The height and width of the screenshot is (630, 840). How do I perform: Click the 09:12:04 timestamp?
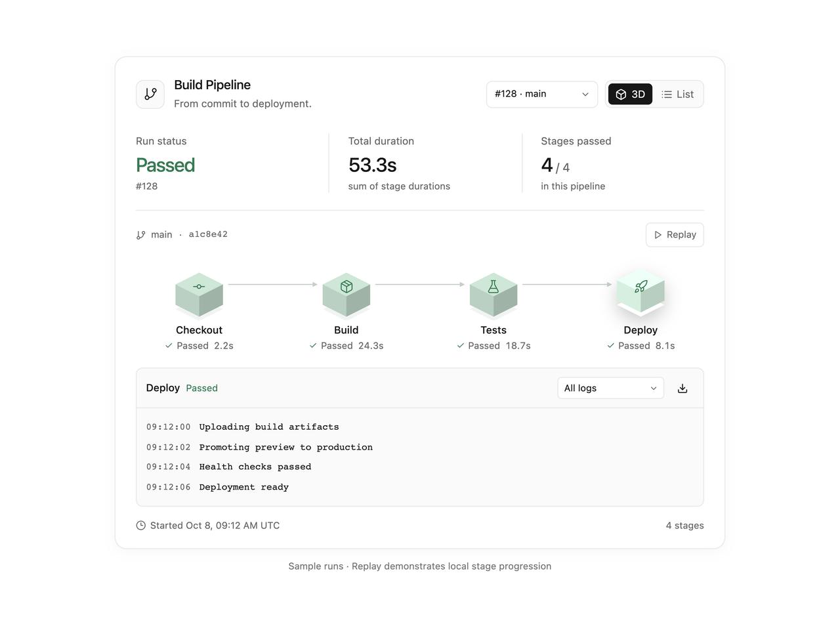click(168, 467)
